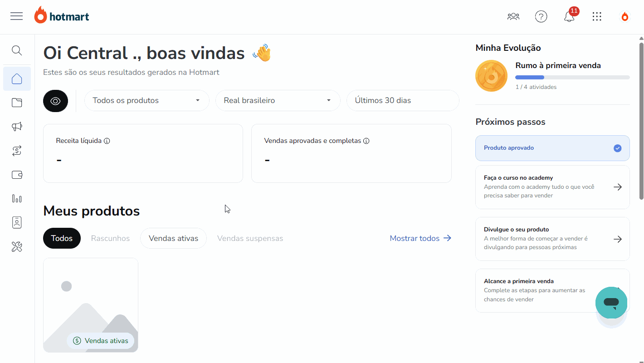Open the profile avatar menu
Screen dimensions: 644x363
point(625,17)
